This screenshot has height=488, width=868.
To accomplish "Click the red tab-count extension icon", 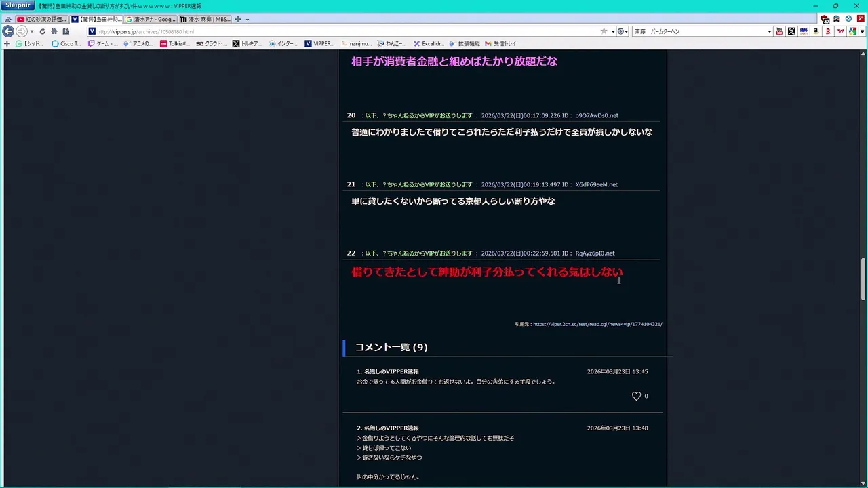I will [825, 19].
